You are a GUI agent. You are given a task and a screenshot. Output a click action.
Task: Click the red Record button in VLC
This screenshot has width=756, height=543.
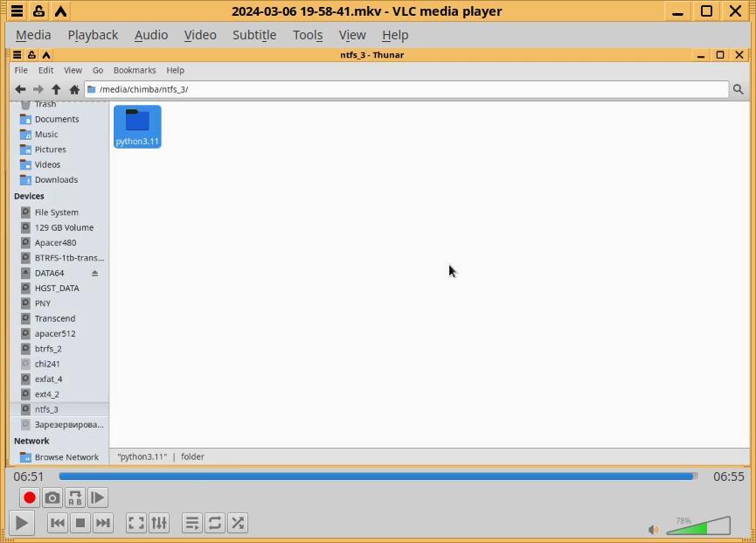[x=30, y=498]
